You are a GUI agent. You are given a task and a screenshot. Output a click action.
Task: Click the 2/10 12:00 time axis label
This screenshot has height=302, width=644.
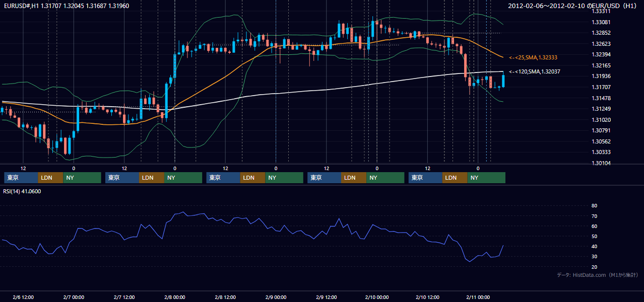(x=428, y=297)
